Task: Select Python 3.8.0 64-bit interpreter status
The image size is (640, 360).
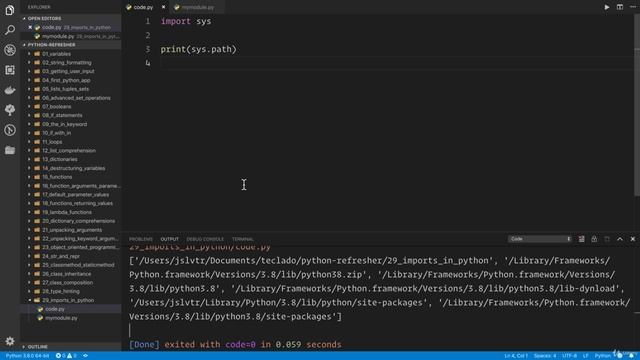Action: pyautogui.click(x=27, y=356)
